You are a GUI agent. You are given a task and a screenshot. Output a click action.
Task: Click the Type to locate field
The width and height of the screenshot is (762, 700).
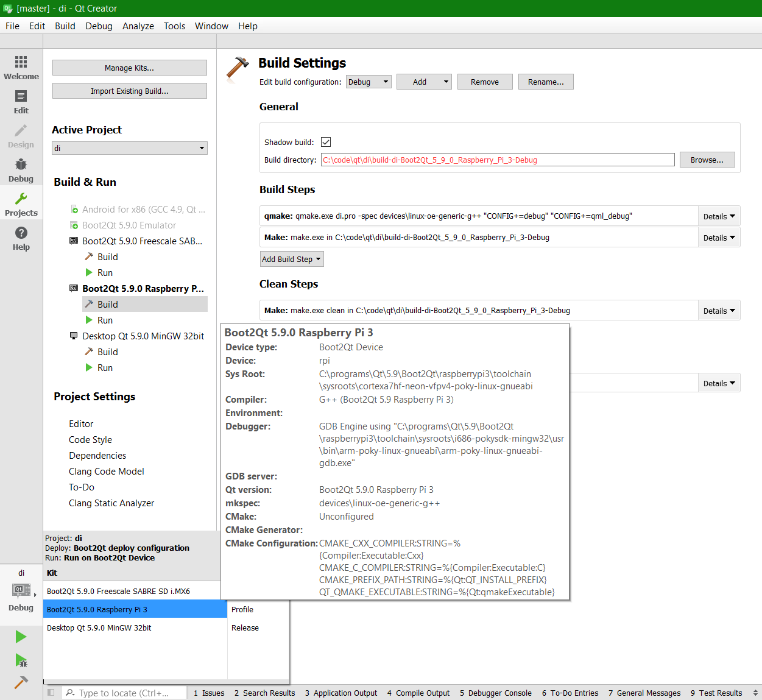coord(124,693)
